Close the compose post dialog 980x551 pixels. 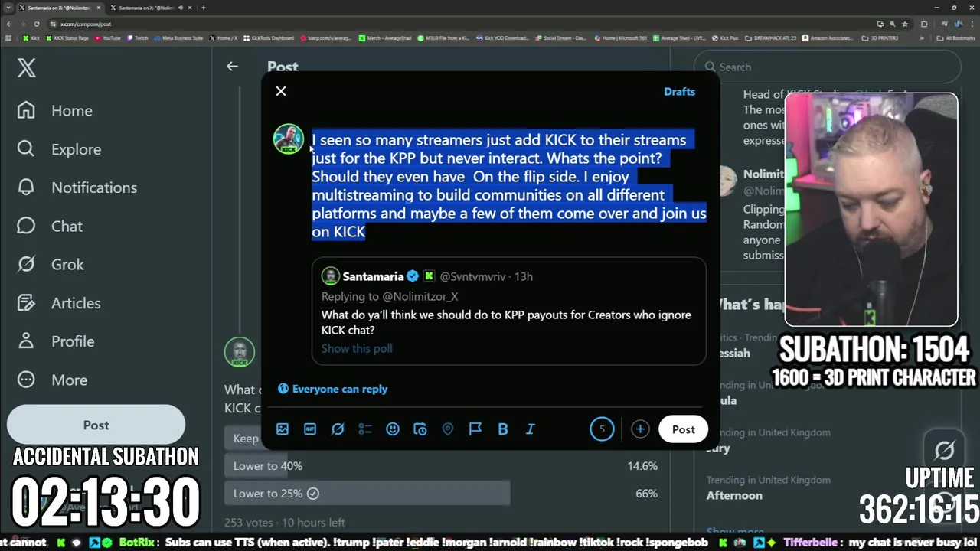(281, 91)
